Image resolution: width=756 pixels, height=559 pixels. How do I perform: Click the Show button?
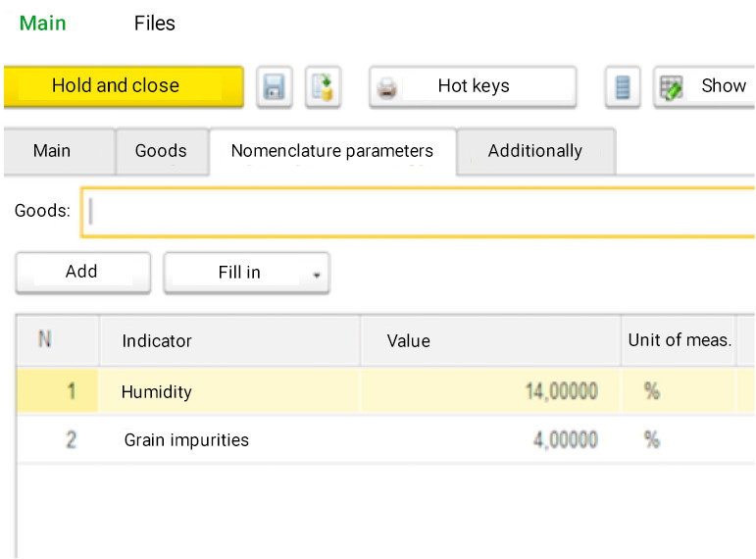point(705,87)
